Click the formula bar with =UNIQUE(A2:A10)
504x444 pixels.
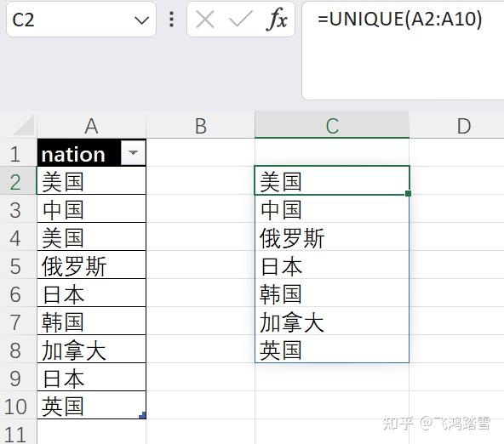403,51
